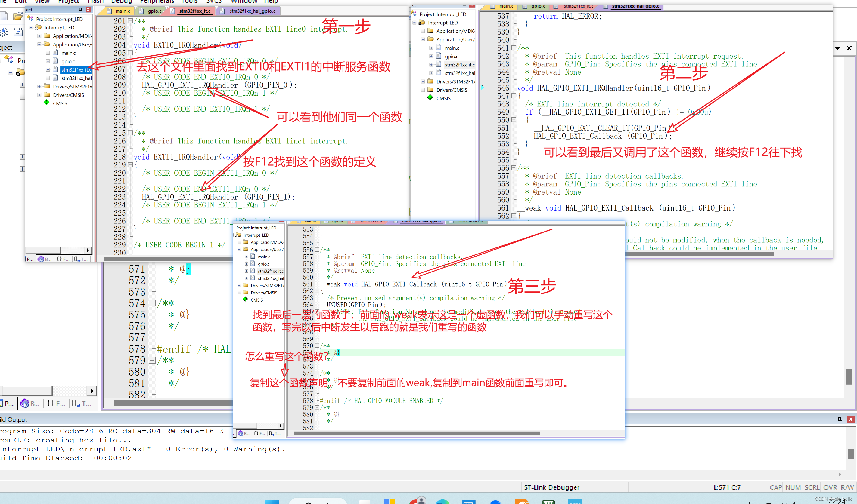Image resolution: width=857 pixels, height=504 pixels.
Task: Click the Build Output vertical scrollbar thumb
Action: 851,454
